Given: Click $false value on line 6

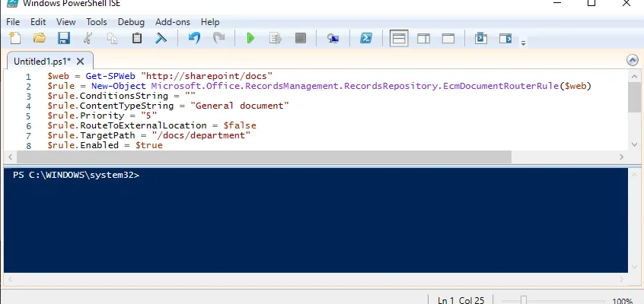Looking at the screenshot, I should point(240,125).
